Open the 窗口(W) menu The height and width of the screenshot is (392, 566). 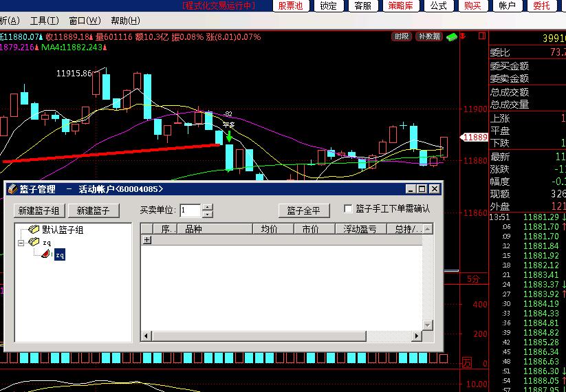[85, 21]
